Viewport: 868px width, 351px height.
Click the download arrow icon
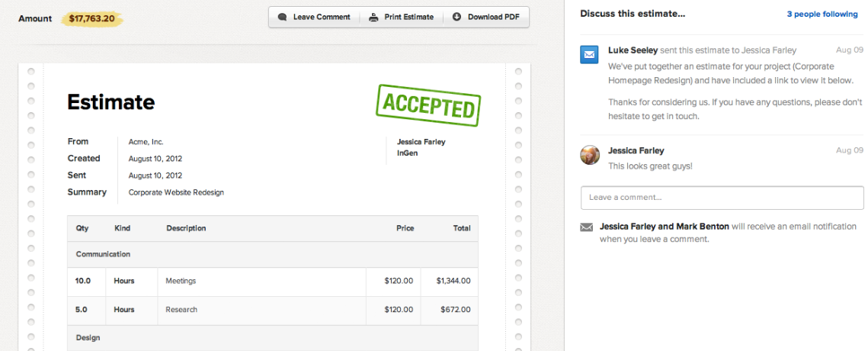tap(457, 17)
